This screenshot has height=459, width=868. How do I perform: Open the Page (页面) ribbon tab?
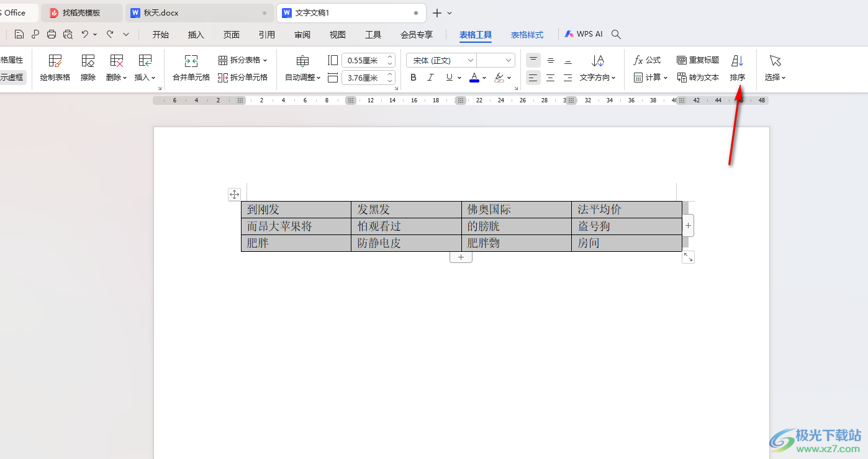coord(232,35)
